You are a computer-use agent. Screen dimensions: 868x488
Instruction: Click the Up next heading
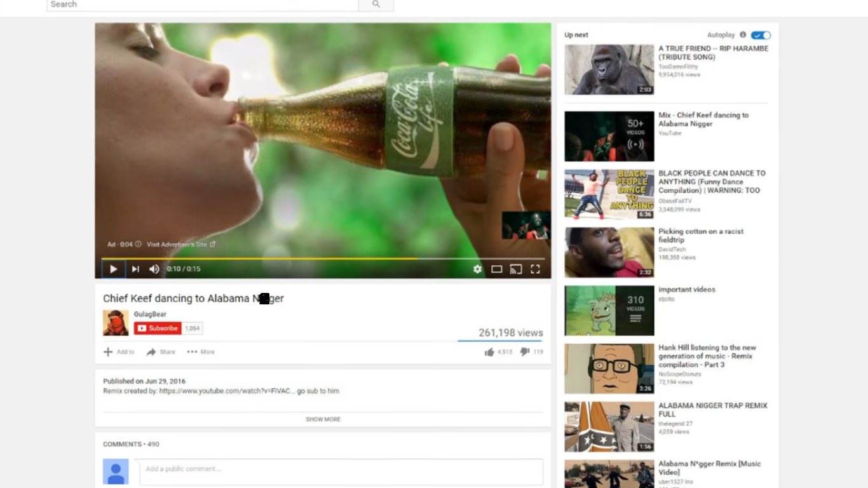pyautogui.click(x=576, y=35)
